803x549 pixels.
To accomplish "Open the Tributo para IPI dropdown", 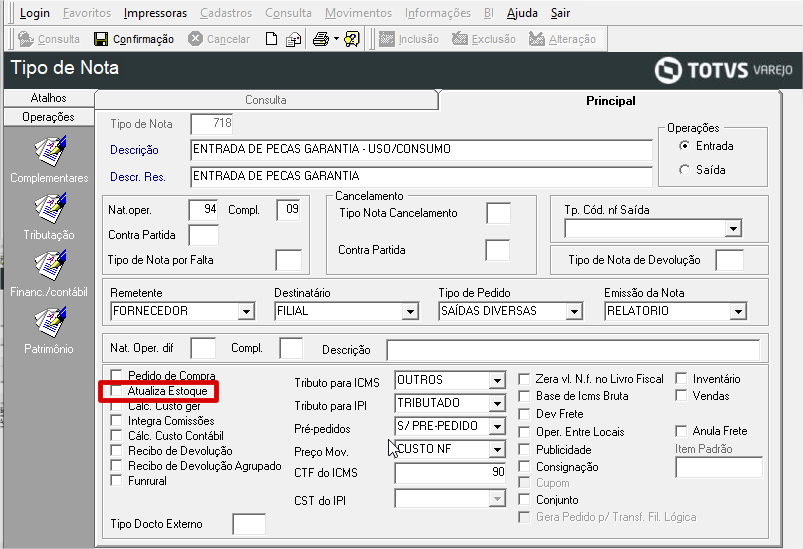I will click(x=497, y=404).
